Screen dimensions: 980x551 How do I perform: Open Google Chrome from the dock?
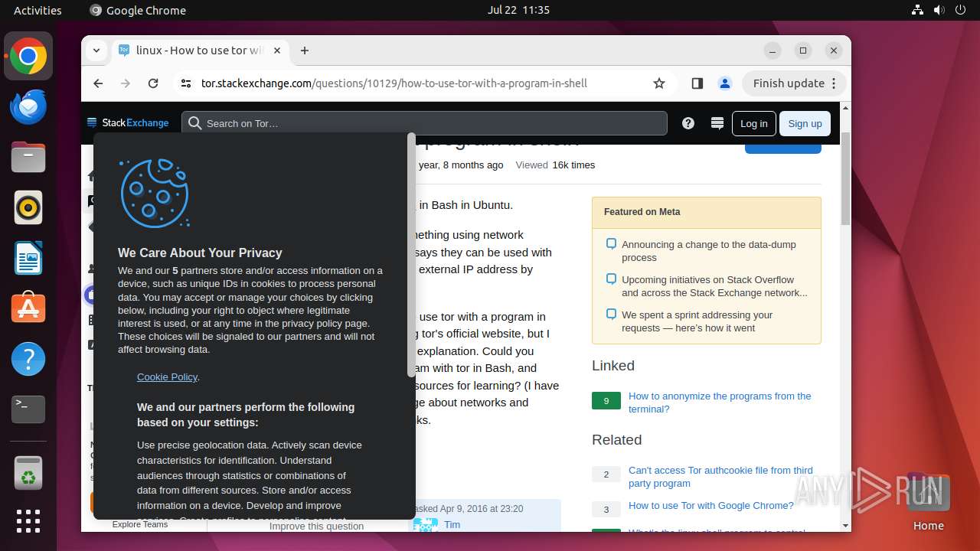(28, 56)
